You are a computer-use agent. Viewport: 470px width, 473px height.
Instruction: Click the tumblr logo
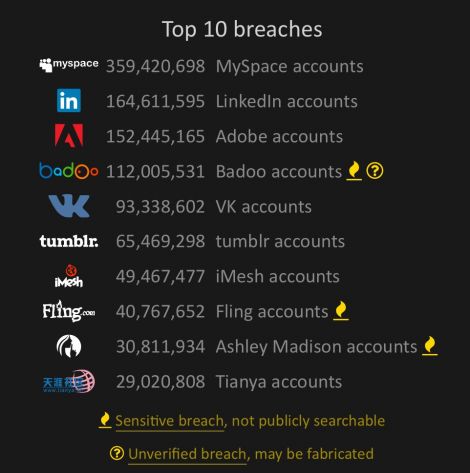pyautogui.click(x=69, y=241)
